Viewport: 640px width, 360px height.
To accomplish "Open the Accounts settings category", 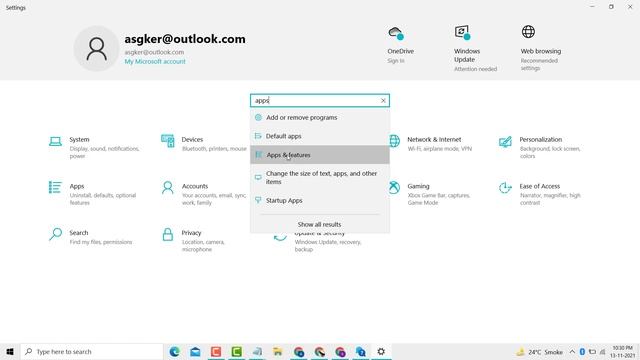I will pyautogui.click(x=203, y=193).
